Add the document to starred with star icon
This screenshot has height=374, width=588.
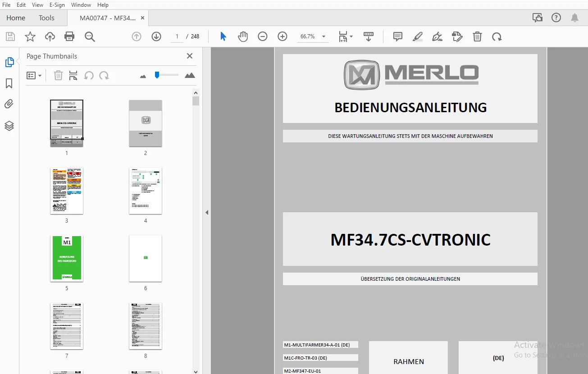[30, 36]
